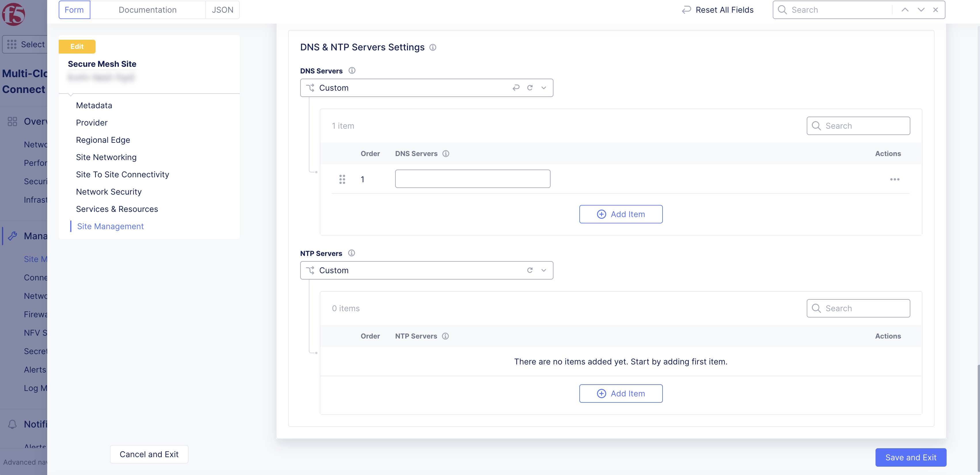
Task: Select Network Security in the section list
Action: pos(109,191)
